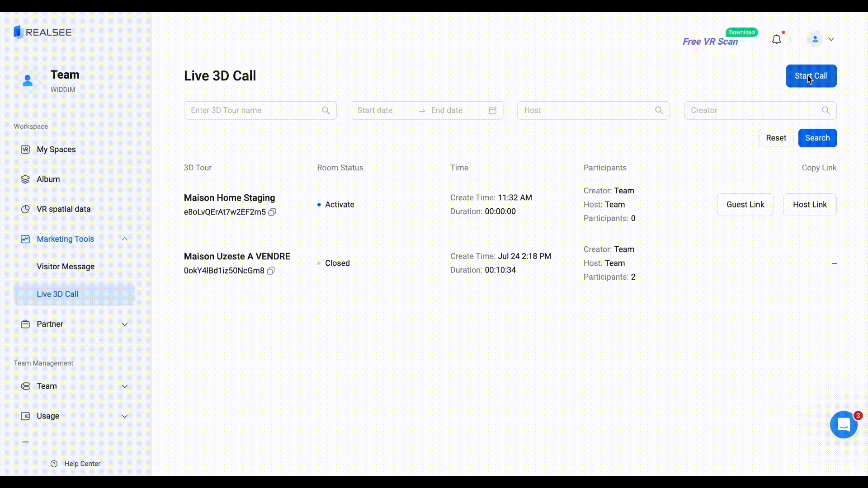Click the notification bell icon
This screenshot has width=868, height=488.
(x=776, y=40)
